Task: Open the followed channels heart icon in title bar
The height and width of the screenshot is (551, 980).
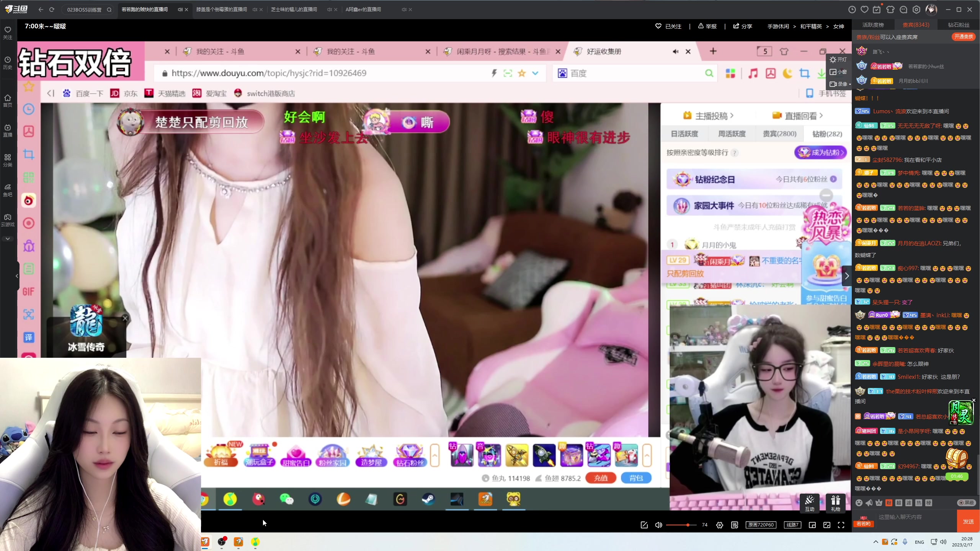Action: (864, 10)
